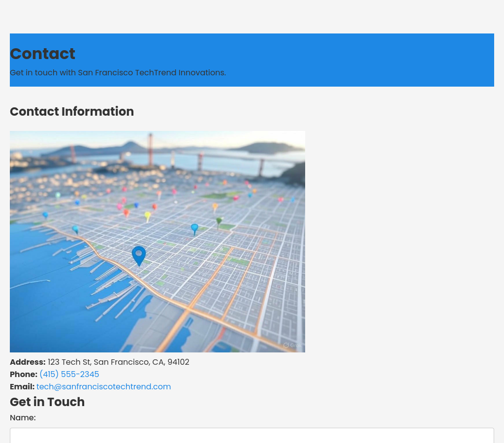Click the yellow map pin
Screen dimensions: 504x443
pyautogui.click(x=148, y=216)
